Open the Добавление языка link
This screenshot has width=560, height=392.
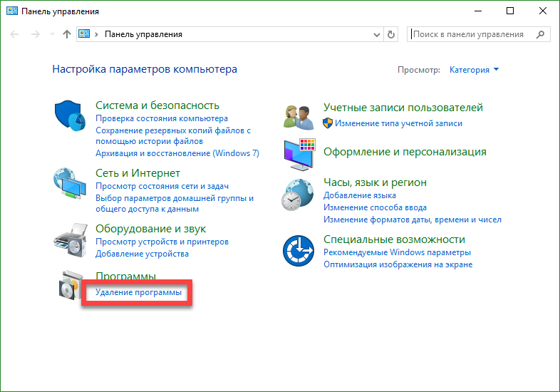[x=359, y=195]
